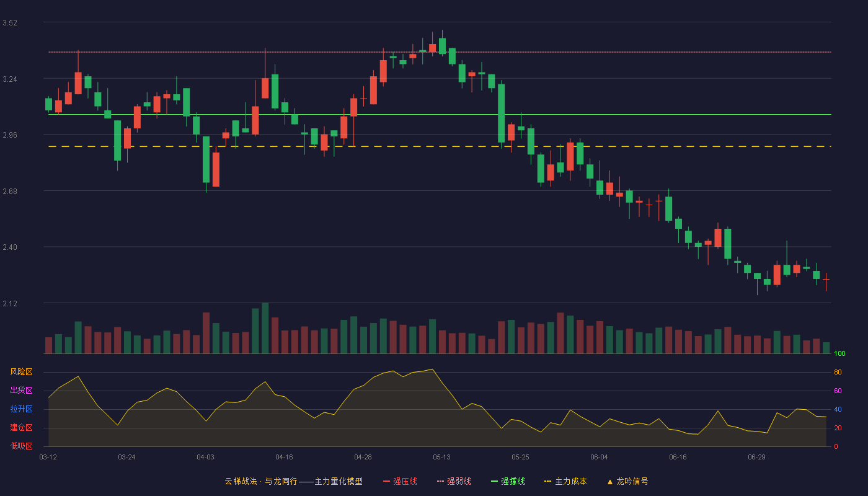This screenshot has width=868, height=496.
Task: Click the 风险区 zone label
Action: click(21, 372)
